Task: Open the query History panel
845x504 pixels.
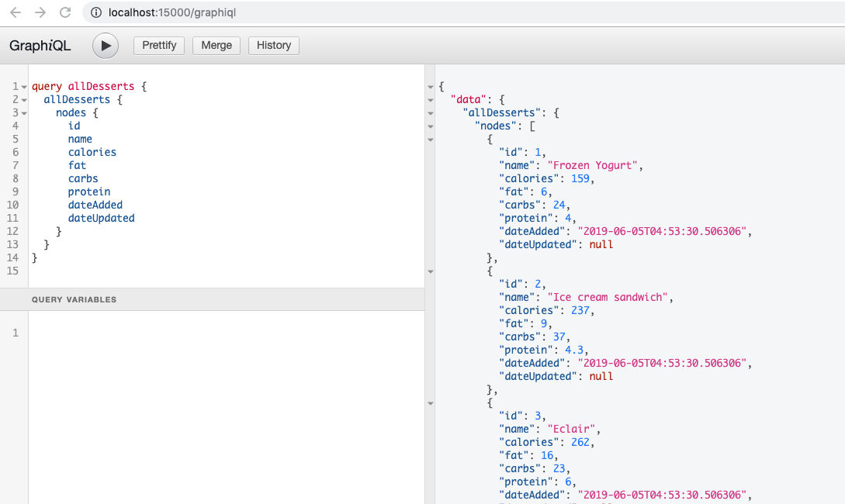Action: click(273, 45)
